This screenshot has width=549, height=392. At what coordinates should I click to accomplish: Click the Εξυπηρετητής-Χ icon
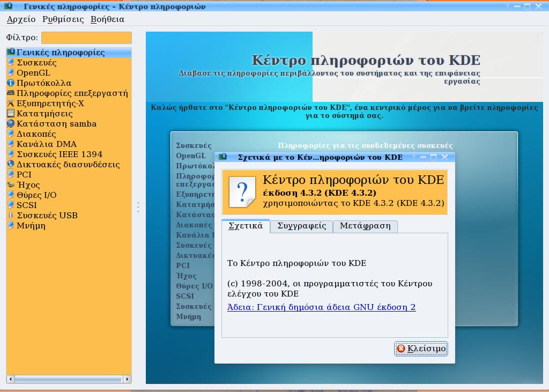pyautogui.click(x=11, y=103)
